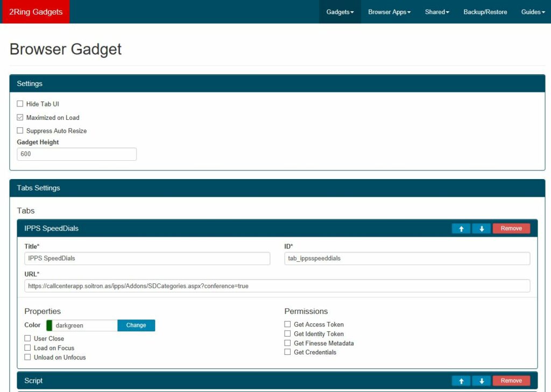Grant the Get Credentials permission
Screen dimensions: 551x392
287,352
